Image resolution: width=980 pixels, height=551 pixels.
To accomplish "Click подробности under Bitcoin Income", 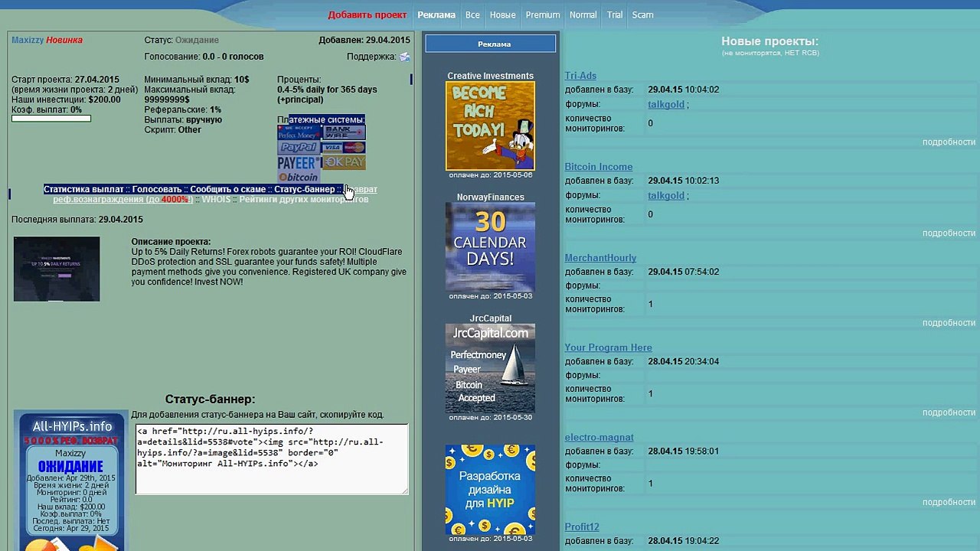I will point(949,233).
